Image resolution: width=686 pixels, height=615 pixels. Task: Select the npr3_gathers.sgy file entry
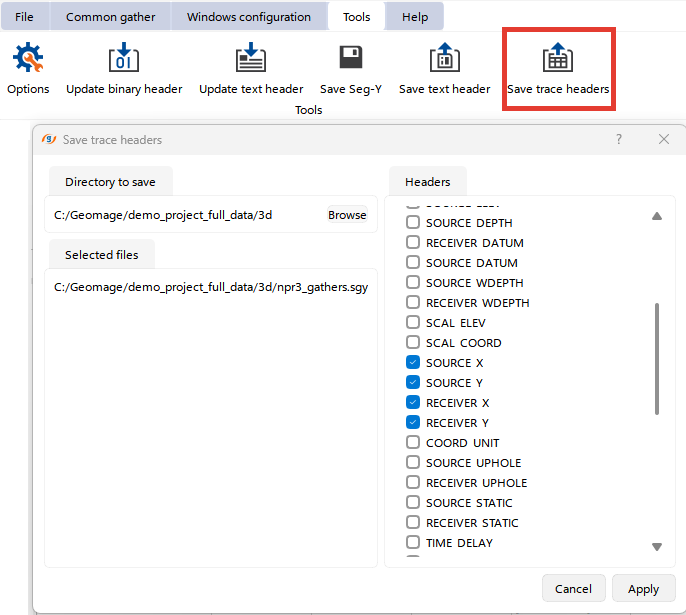tap(211, 287)
